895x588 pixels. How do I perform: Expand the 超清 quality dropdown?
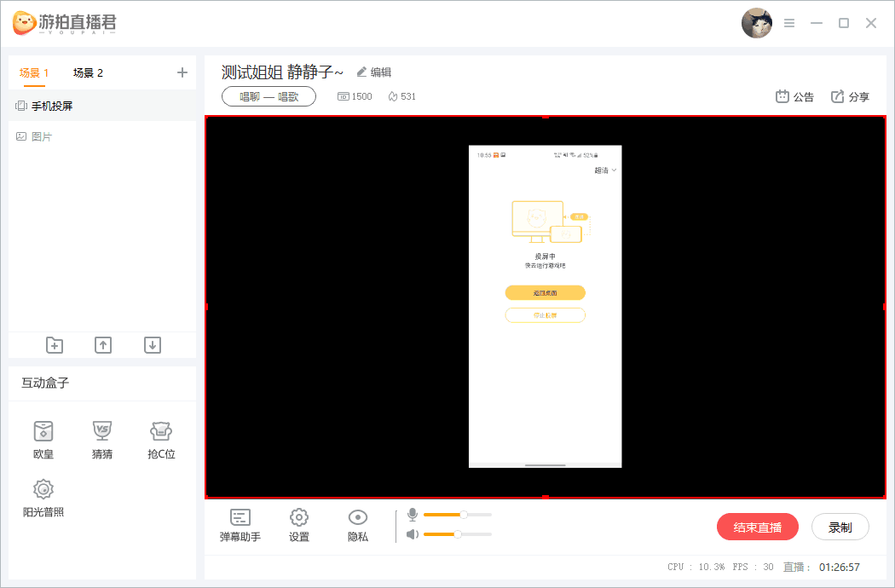click(605, 170)
